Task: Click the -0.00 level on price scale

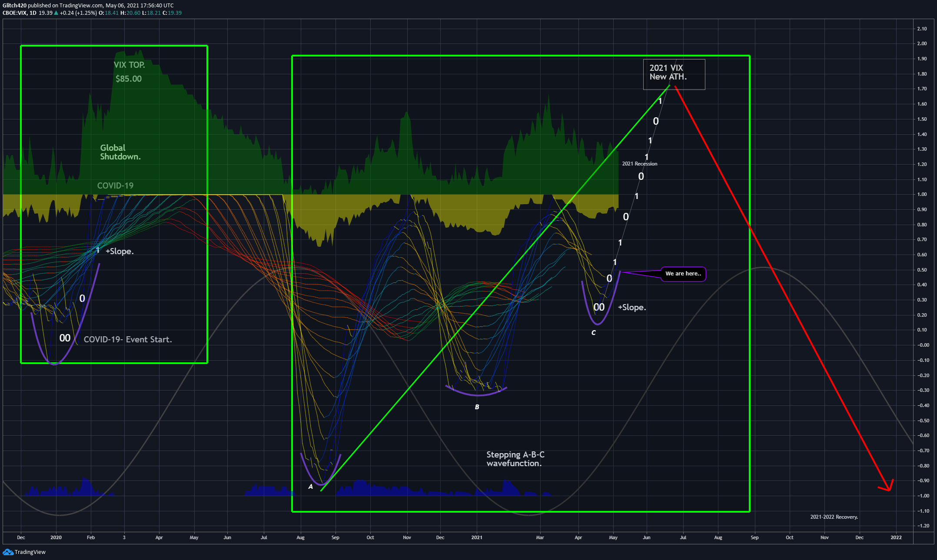Action: [923, 345]
